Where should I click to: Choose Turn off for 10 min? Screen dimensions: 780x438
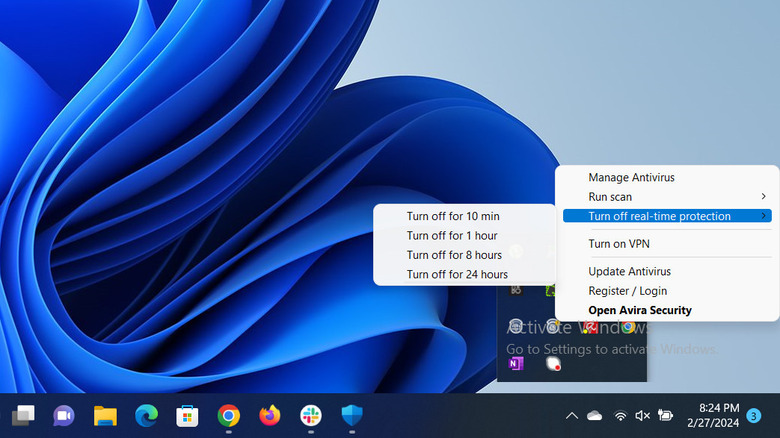[x=453, y=216]
